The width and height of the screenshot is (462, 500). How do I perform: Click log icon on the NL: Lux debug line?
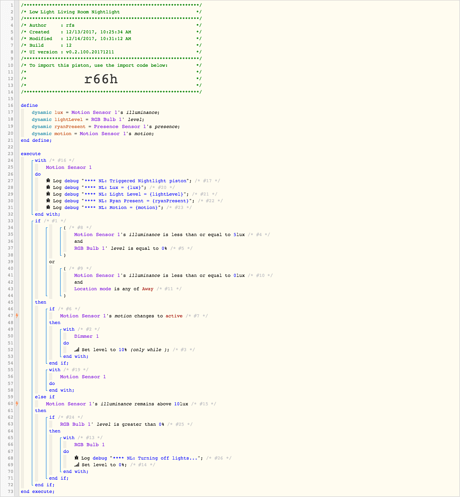[48, 188]
